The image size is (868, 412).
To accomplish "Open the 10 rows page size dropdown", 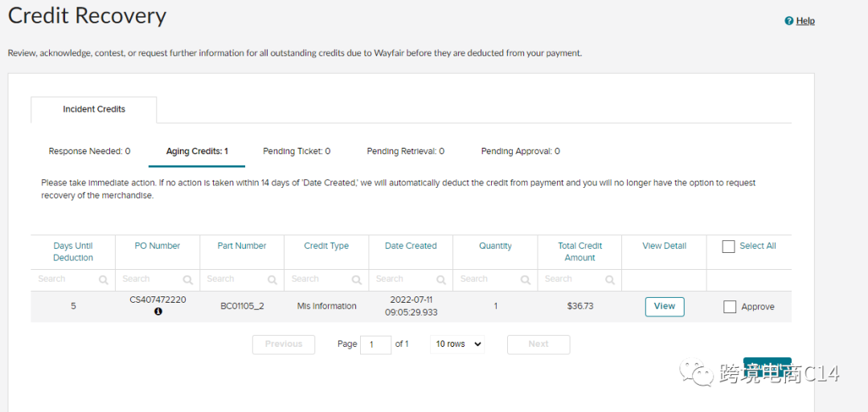I will tap(457, 344).
